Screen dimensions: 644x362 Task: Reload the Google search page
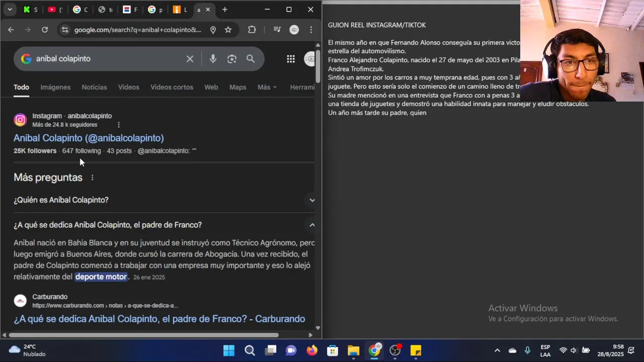(45, 30)
